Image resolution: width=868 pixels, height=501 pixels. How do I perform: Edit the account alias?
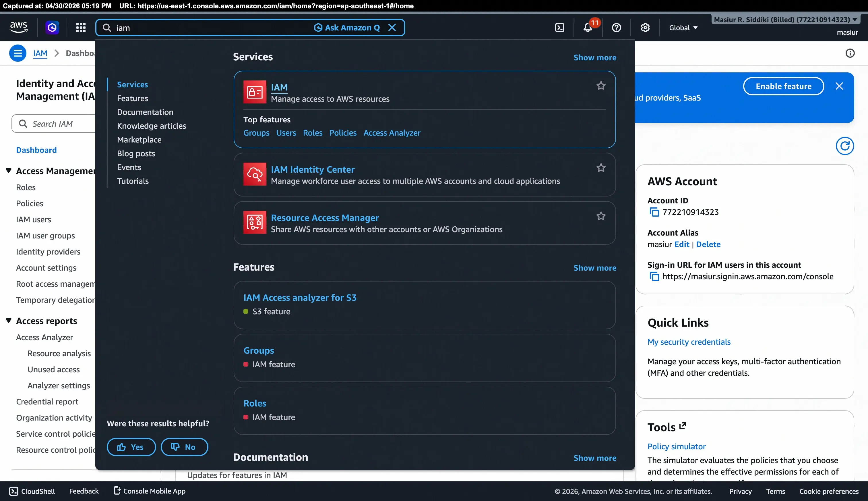[682, 244]
